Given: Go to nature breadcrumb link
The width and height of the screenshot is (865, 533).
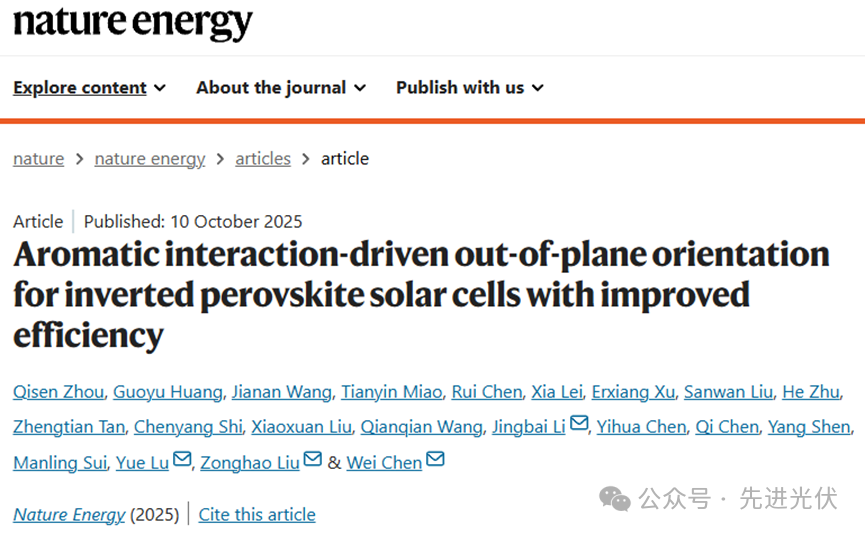Looking at the screenshot, I should click(38, 159).
